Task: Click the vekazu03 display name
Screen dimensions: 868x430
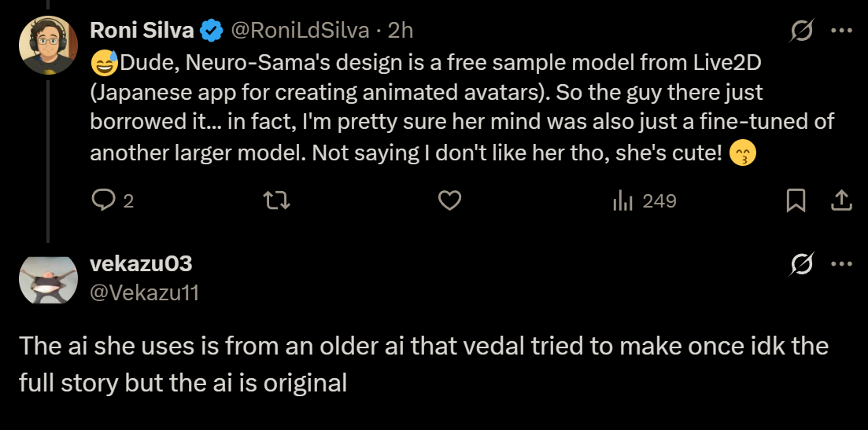Action: 141,264
